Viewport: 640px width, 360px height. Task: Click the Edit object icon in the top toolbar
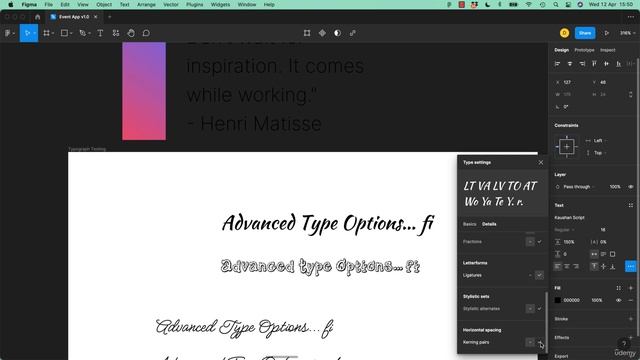pyautogui.click(x=307, y=33)
